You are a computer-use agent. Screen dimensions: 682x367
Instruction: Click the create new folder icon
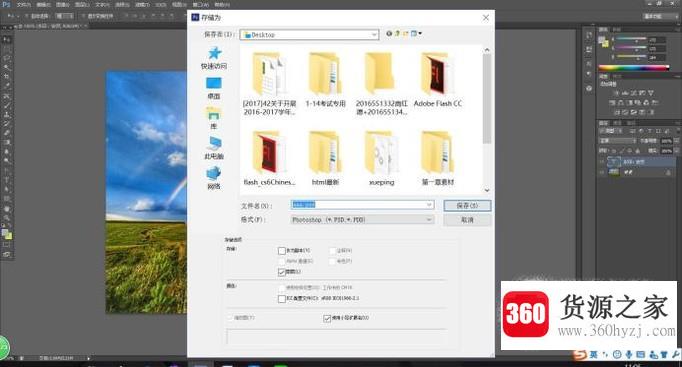pos(405,33)
